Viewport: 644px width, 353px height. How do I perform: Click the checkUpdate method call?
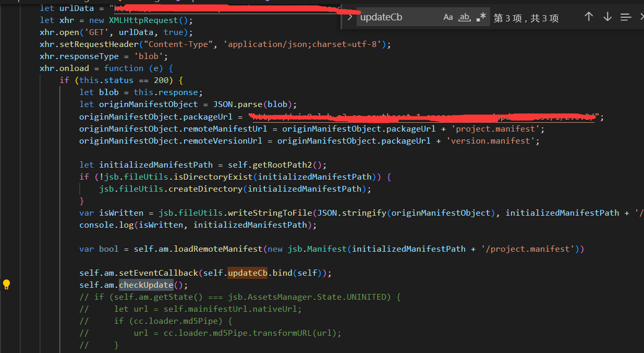click(x=146, y=285)
